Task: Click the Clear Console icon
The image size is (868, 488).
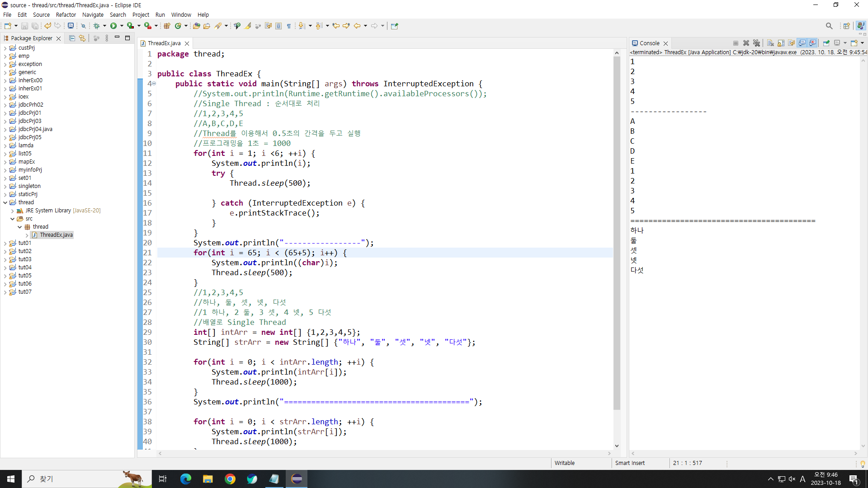Action: pos(770,43)
